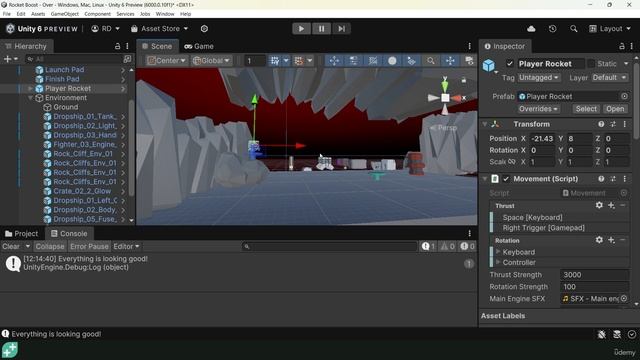Viewport: 640px width, 360px height.
Task: Click the pause button in the toolbar
Action: click(x=321, y=29)
